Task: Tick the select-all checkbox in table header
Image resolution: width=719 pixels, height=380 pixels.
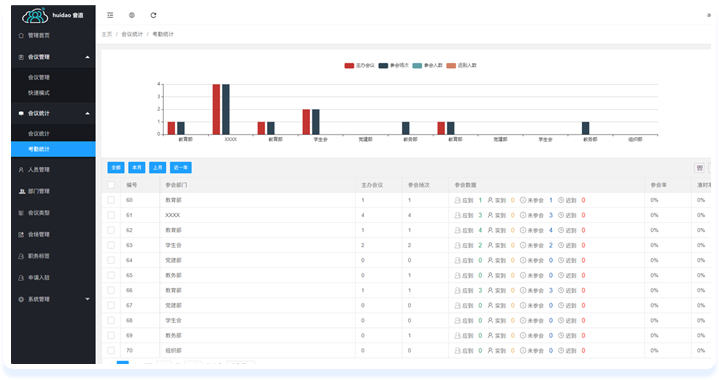Action: point(111,185)
